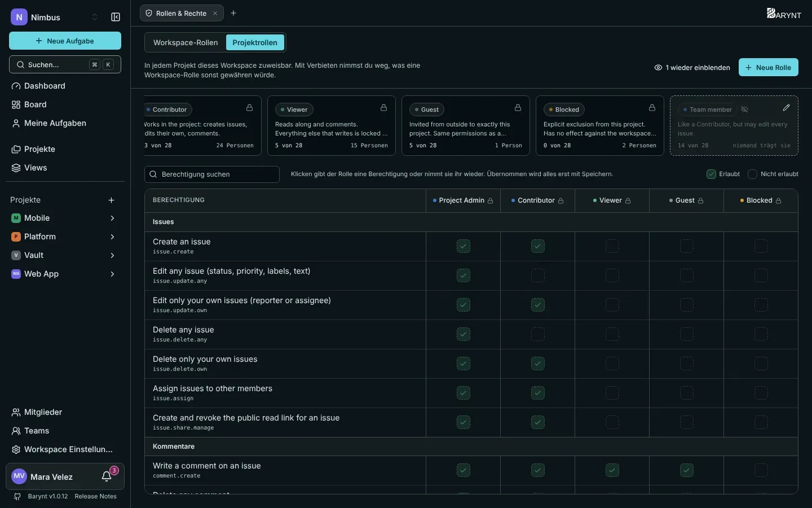Focus the Berechtigung suchen field
The width and height of the screenshot is (812, 508).
click(212, 174)
